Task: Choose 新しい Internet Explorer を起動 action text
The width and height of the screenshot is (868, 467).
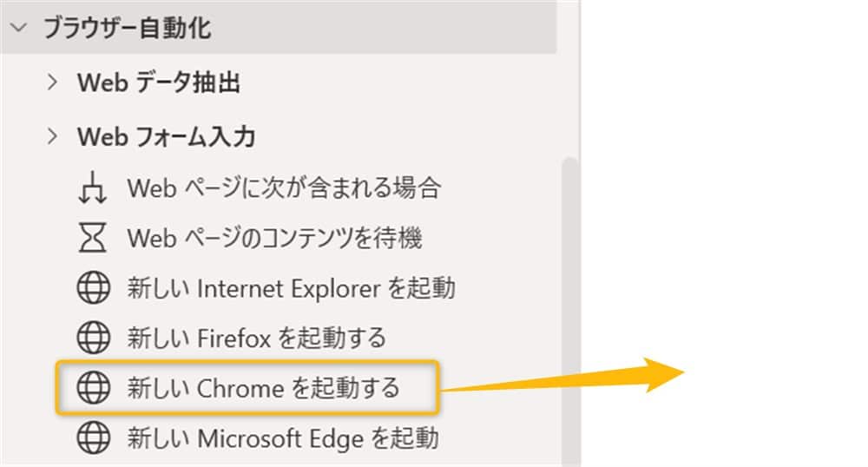Action: [291, 287]
